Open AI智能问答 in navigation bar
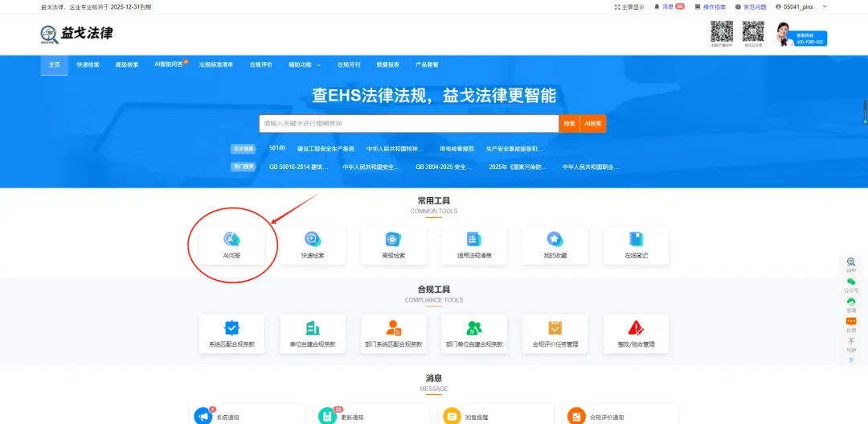The height and width of the screenshot is (424, 868). click(169, 64)
